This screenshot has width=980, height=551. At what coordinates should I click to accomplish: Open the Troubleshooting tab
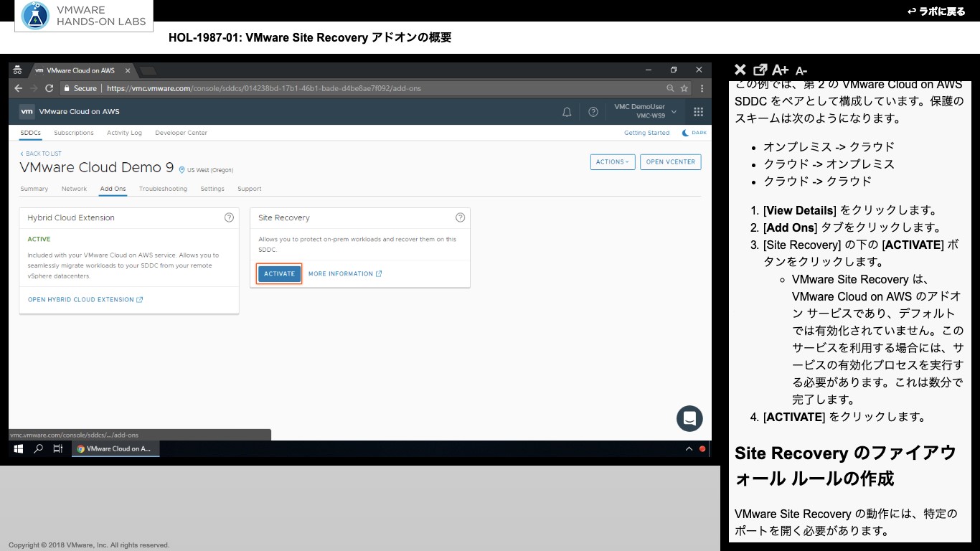pyautogui.click(x=163, y=189)
